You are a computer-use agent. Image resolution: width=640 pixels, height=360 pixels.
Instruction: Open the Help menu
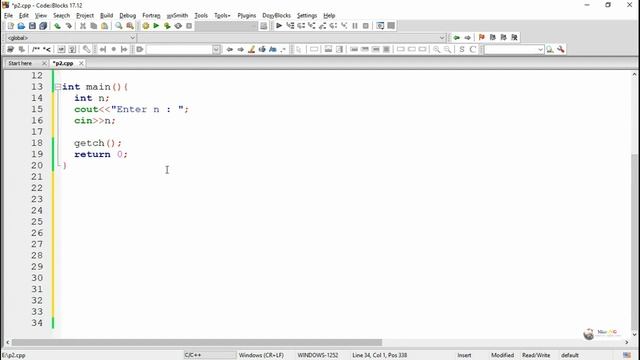coord(329,16)
